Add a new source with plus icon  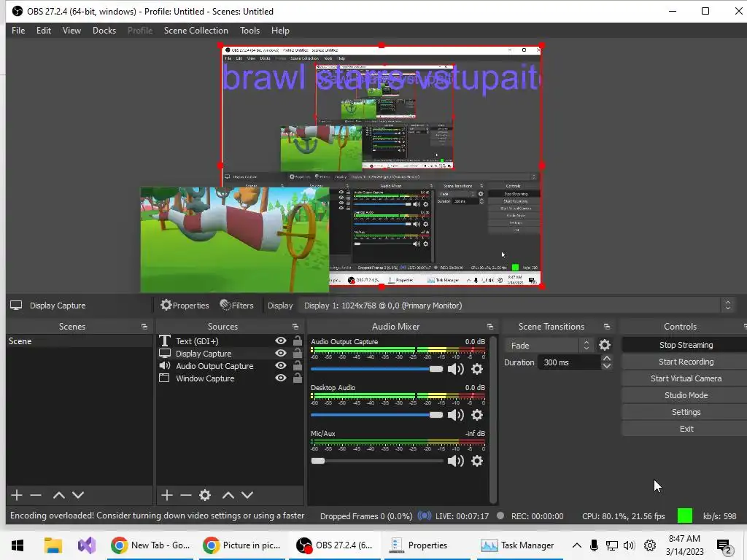pyautogui.click(x=167, y=495)
